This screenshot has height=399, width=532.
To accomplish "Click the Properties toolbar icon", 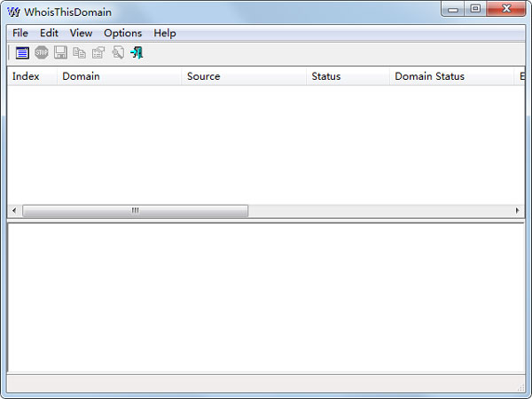I will [x=98, y=52].
